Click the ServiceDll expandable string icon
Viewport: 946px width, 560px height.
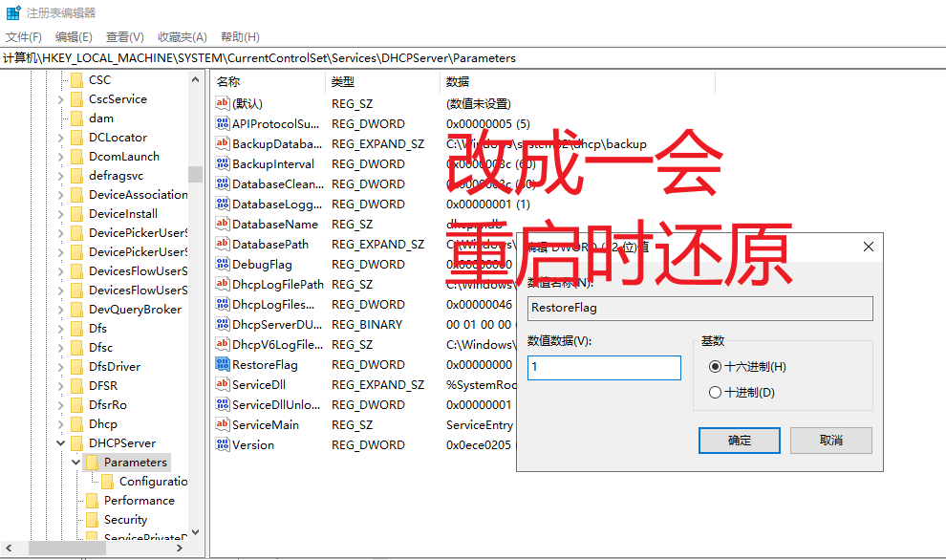(x=222, y=384)
